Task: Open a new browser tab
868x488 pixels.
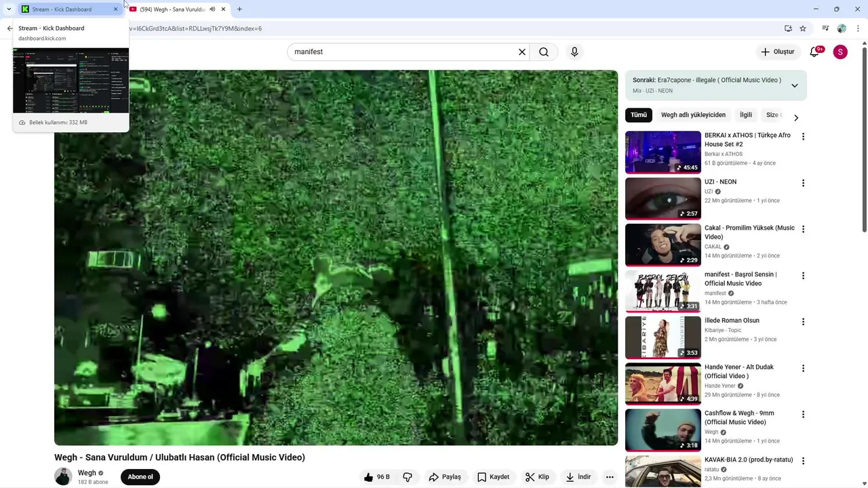Action: click(239, 9)
